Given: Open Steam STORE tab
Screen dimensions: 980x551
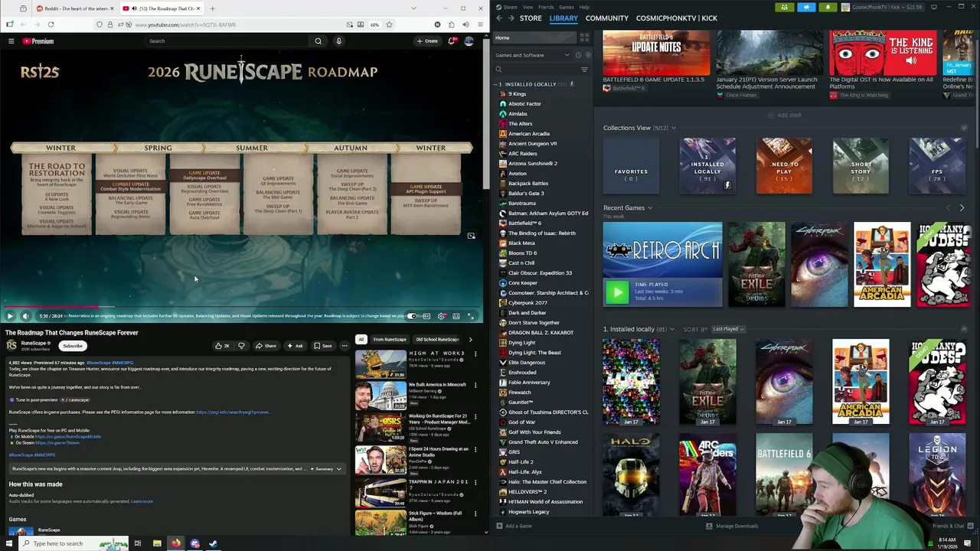Looking at the screenshot, I should tap(531, 18).
